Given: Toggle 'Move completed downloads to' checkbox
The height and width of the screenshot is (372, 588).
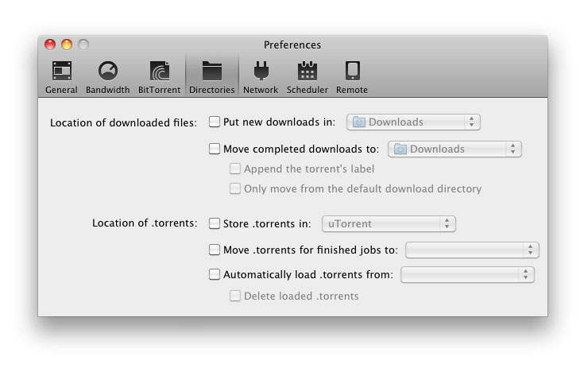Looking at the screenshot, I should 215,149.
